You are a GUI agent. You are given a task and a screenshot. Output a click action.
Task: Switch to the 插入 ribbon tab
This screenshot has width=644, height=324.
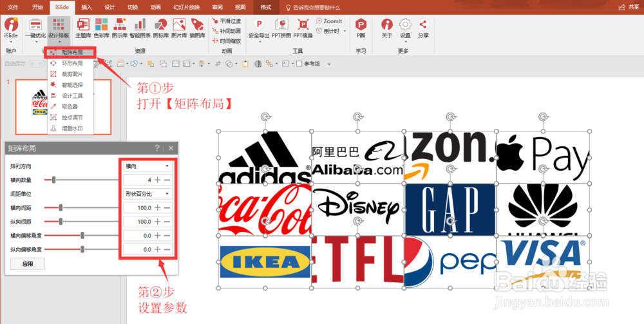click(87, 7)
